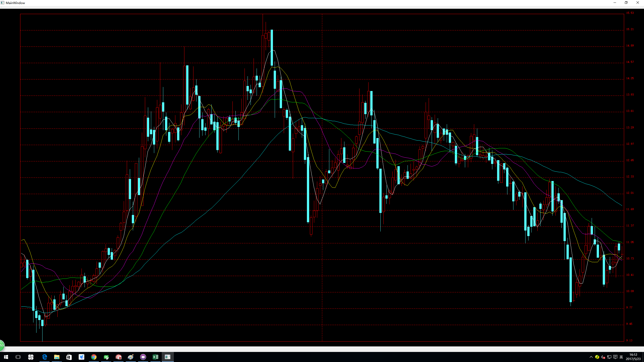Click the Excel taskbar icon

pos(155,357)
